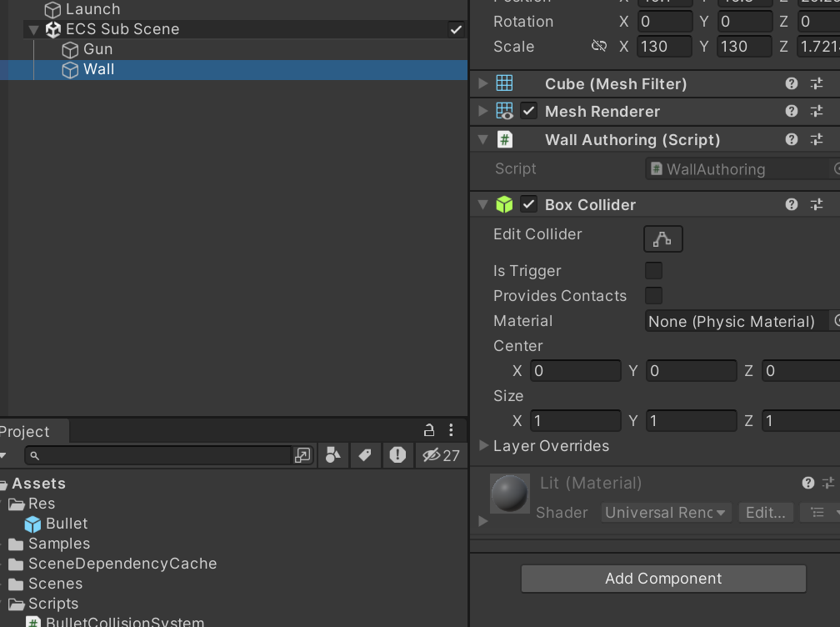Click the Mesh Filter grid icon

504,83
